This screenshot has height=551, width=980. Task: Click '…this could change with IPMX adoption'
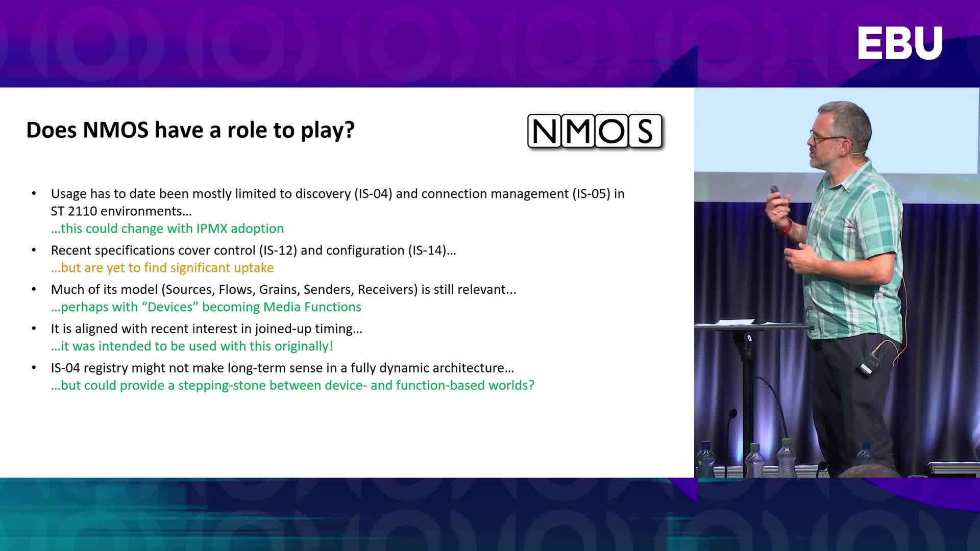coord(167,229)
